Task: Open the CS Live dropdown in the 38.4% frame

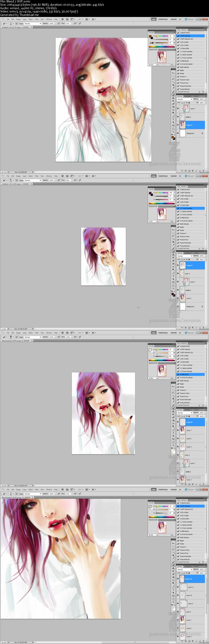Action: (x=189, y=489)
